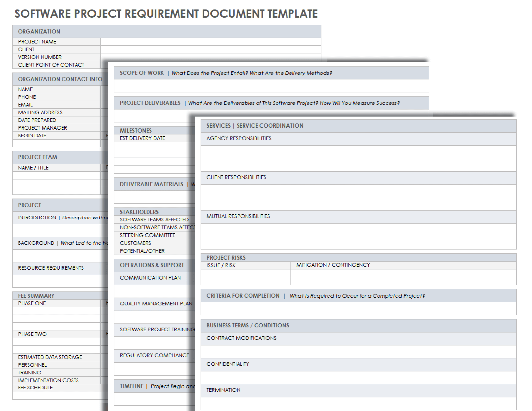Click the CUSTOMERS row label

click(x=135, y=243)
